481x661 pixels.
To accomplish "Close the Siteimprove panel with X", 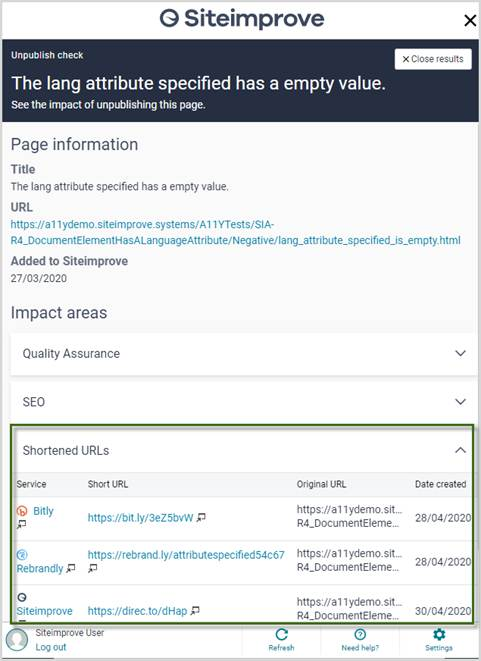I will tap(470, 20).
